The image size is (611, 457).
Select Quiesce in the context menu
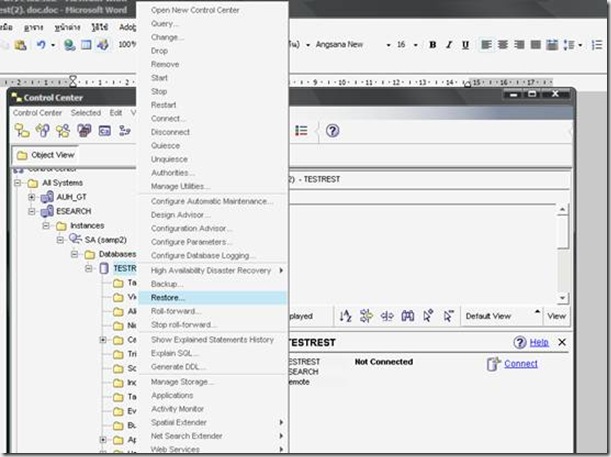point(213,146)
